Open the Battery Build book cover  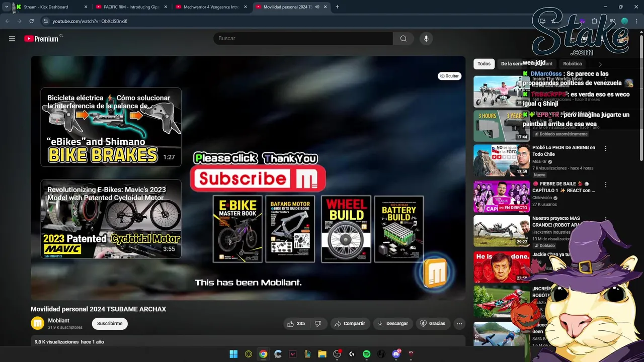click(x=399, y=229)
